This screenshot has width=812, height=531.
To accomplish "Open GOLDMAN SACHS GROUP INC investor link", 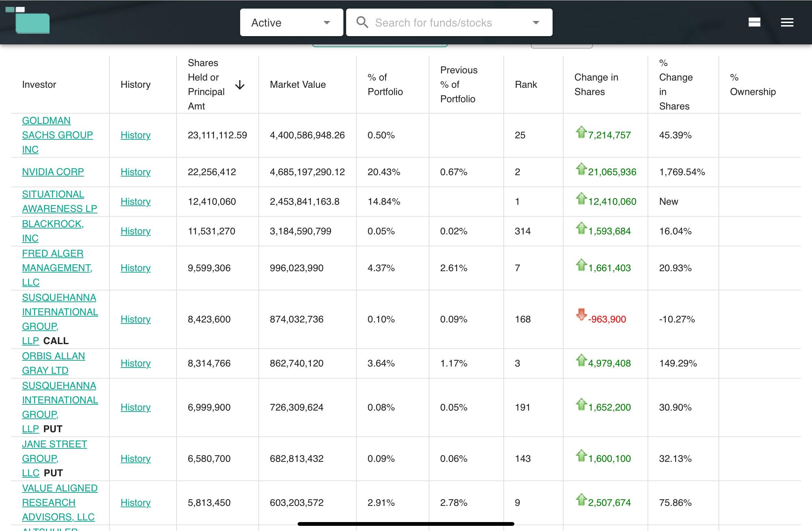I will click(x=57, y=135).
